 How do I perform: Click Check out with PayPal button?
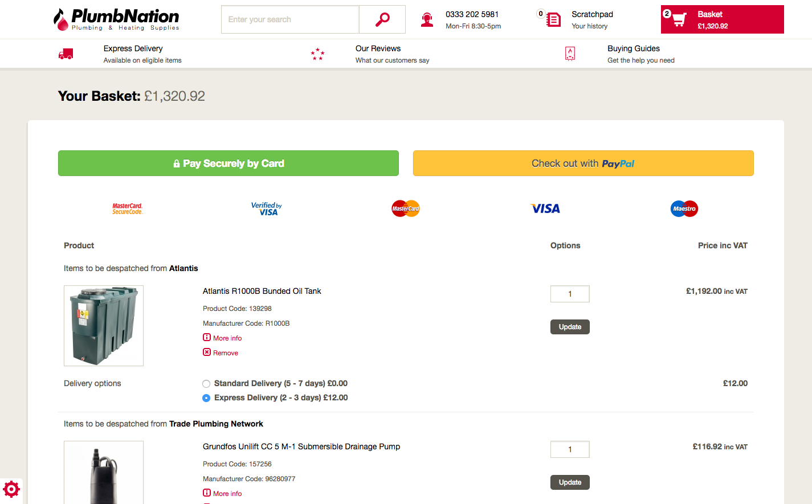coord(584,163)
